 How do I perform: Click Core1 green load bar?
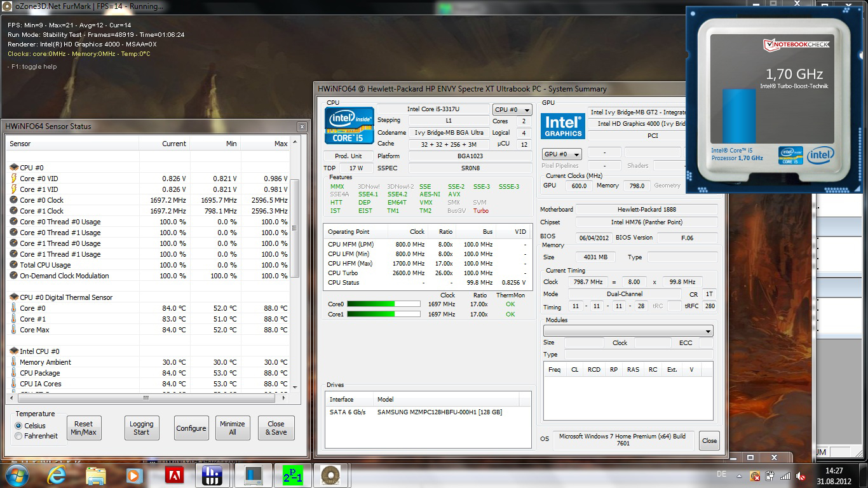(x=383, y=315)
